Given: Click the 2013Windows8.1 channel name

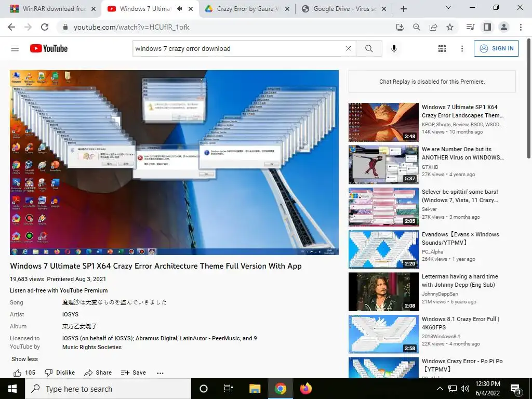Looking at the screenshot, I should pyautogui.click(x=441, y=336).
